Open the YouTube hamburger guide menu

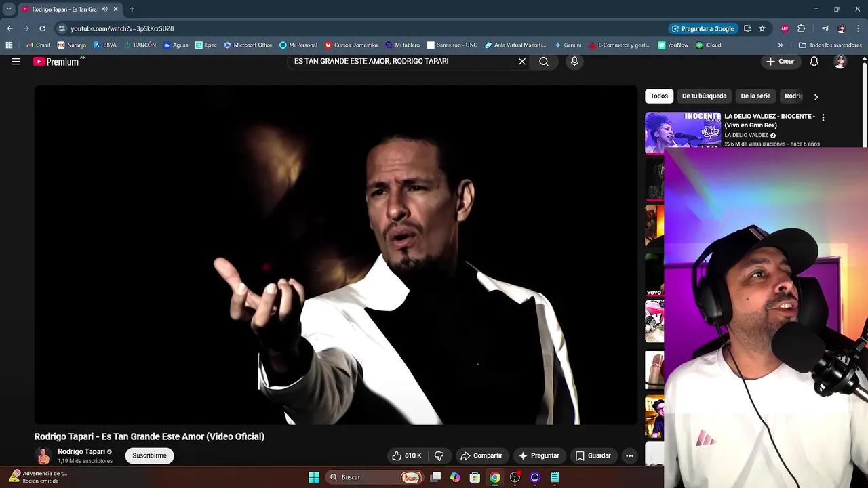pyautogui.click(x=16, y=61)
